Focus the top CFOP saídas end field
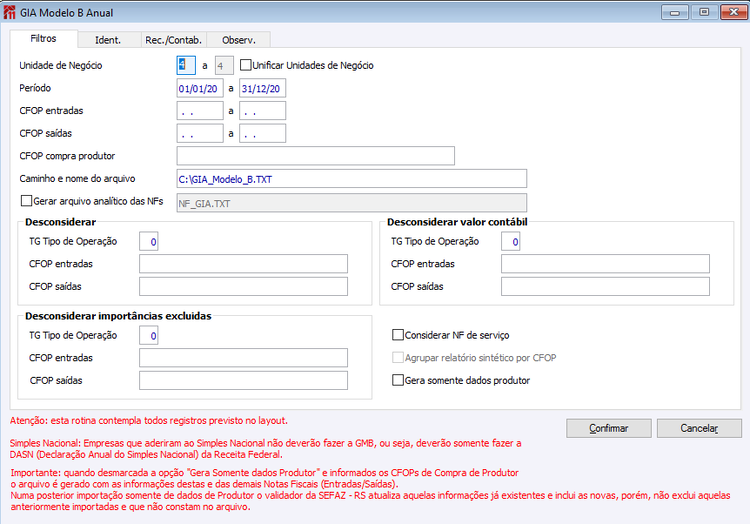The height and width of the screenshot is (524, 750). 263,133
